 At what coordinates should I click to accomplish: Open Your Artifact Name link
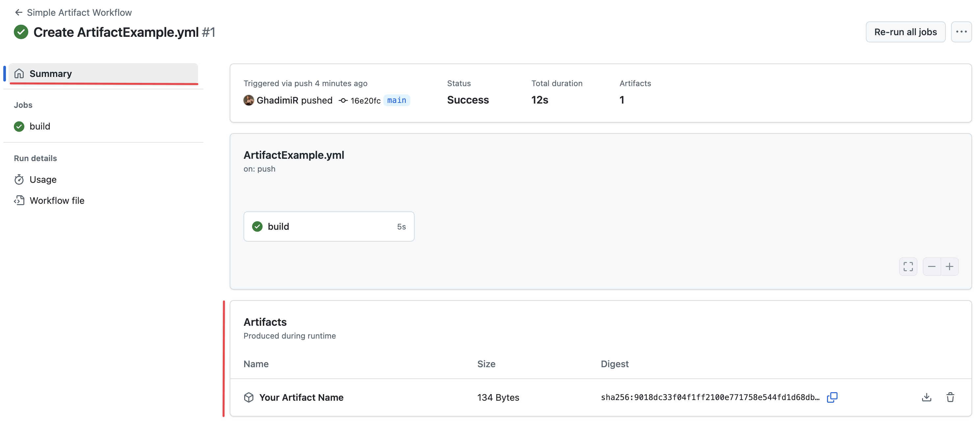click(x=301, y=397)
